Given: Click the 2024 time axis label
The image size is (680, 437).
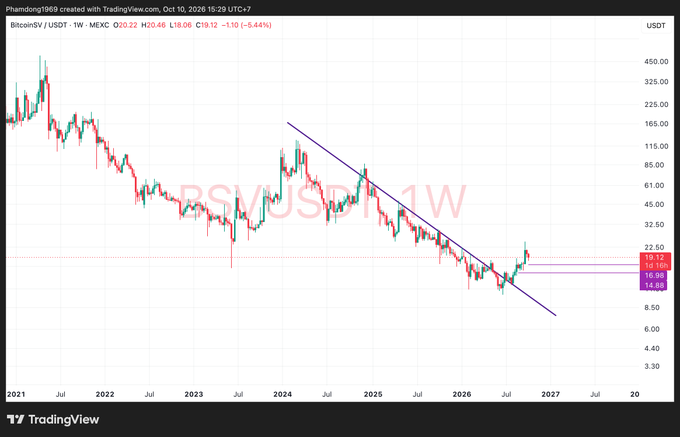Looking at the screenshot, I should point(282,394).
